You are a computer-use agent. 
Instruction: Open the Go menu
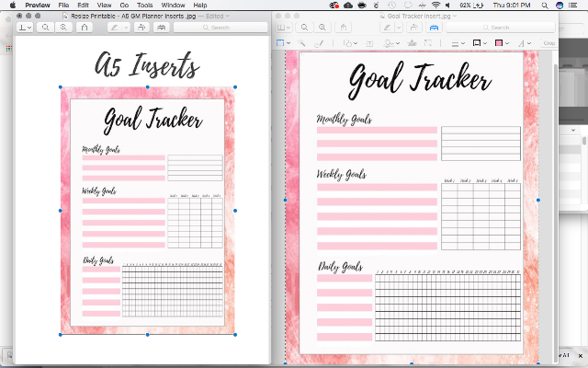(x=124, y=5)
